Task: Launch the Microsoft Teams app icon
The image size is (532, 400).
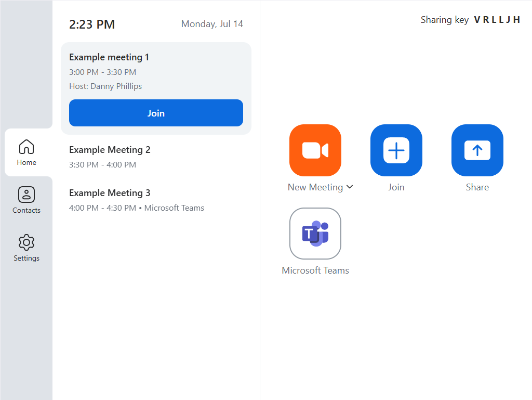Action: (315, 234)
